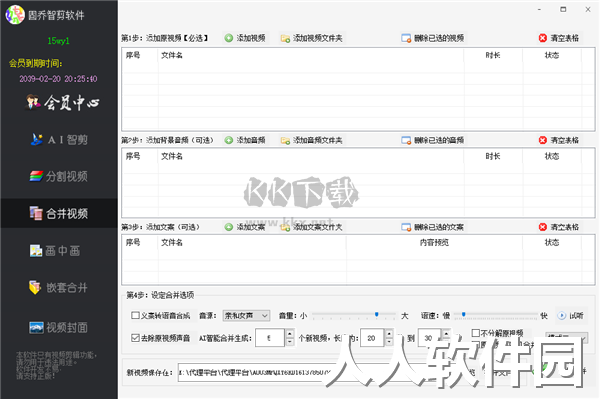Enable the 文案转语音合成 checkbox
Viewport: 600px width, 399px height.
(135, 315)
